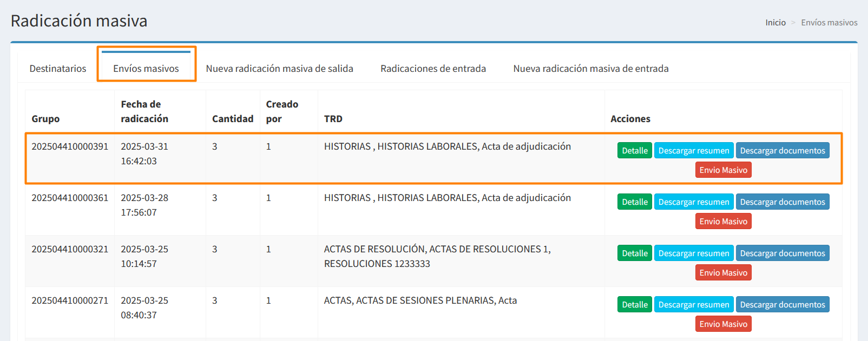Open Detalle for group 202504410000361
The width and height of the screenshot is (868, 341).
pos(635,202)
